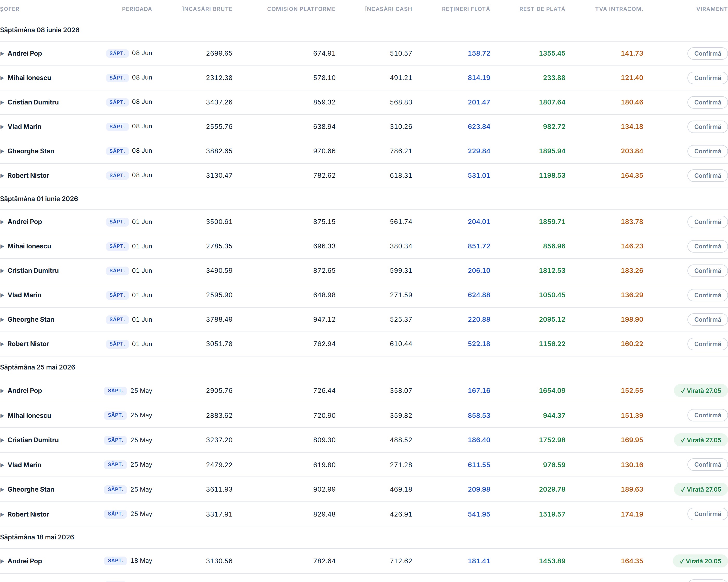
Task: Confirm transfer for Vlad Marin 25 May
Action: 707,465
